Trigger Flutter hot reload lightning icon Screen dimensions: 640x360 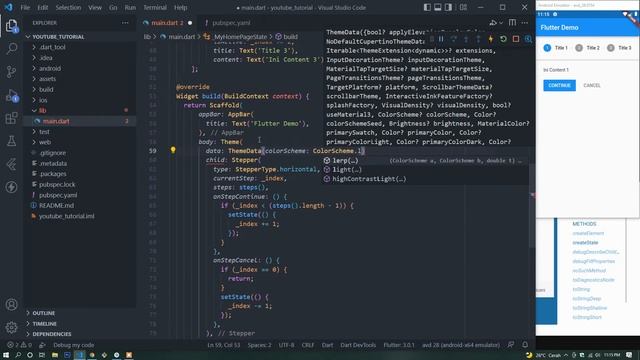(x=491, y=39)
